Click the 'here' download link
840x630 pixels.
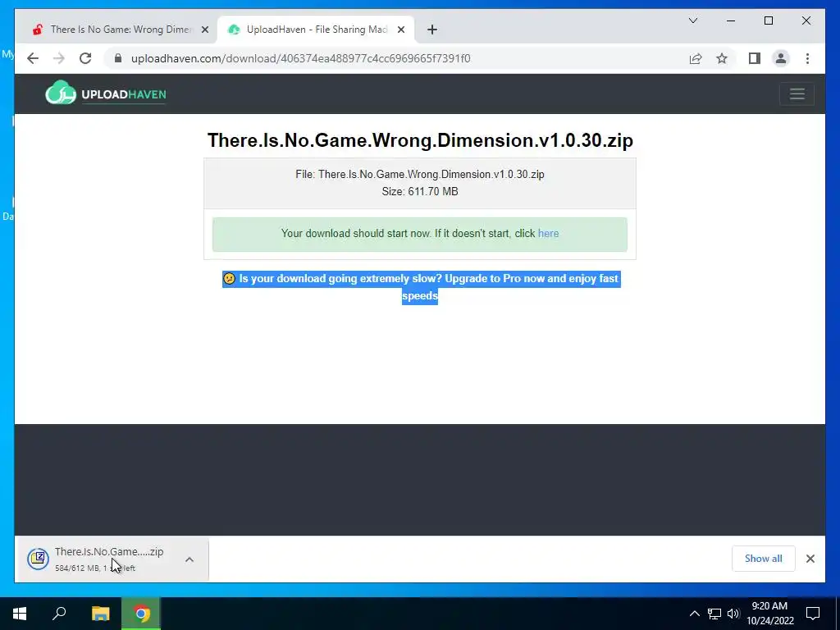coord(548,234)
